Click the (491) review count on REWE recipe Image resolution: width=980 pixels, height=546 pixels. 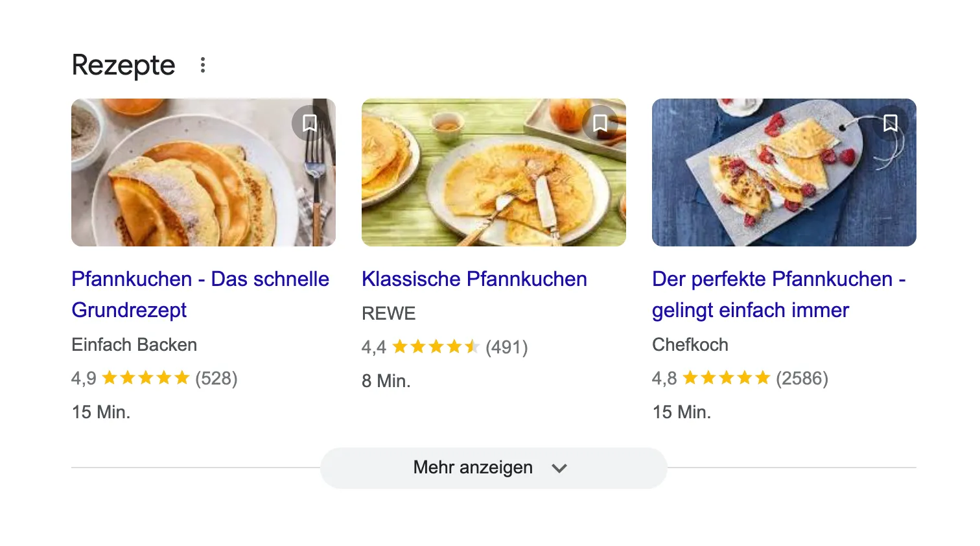(x=507, y=347)
